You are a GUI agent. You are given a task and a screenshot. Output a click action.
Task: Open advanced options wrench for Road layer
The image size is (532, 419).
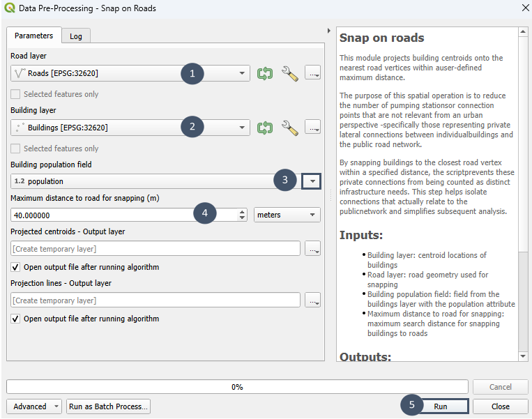(x=289, y=73)
